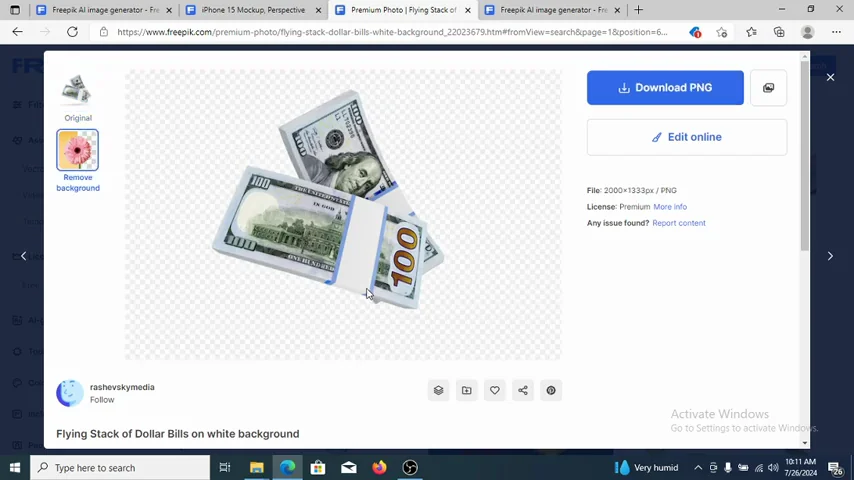Open the Very humid weather widget
The height and width of the screenshot is (480, 854).
(646, 467)
